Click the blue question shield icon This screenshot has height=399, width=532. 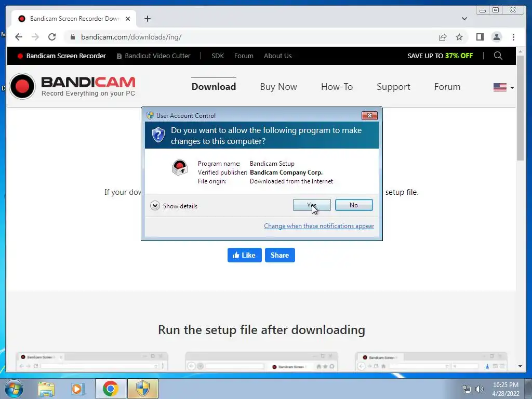(158, 135)
